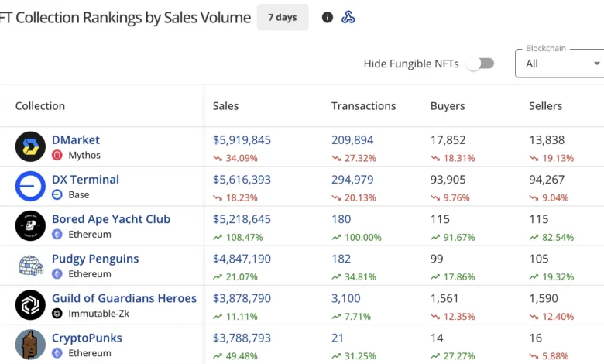Screen dimensions: 604x364
Task: Click the Sellers column header
Action: tap(545, 106)
